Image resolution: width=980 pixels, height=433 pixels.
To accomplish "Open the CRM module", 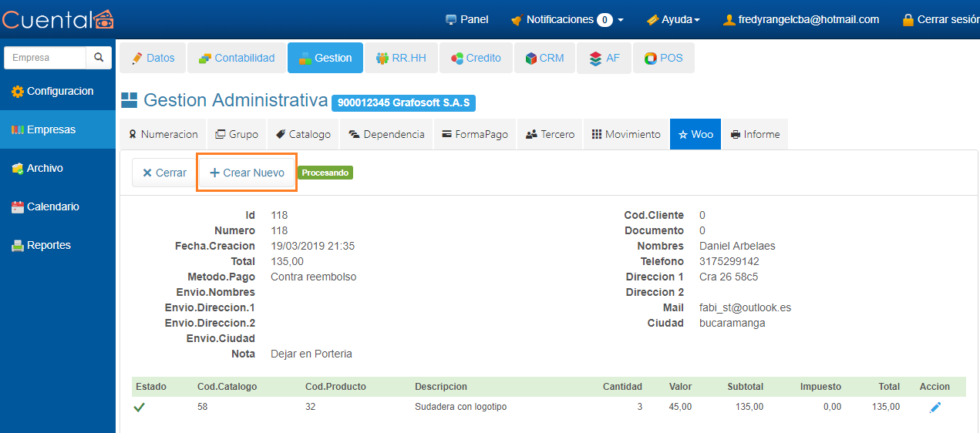I will pyautogui.click(x=544, y=58).
